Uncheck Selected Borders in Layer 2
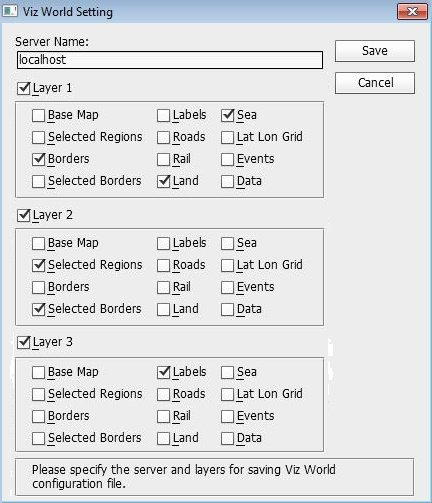This screenshot has width=432, height=503. click(x=38, y=310)
